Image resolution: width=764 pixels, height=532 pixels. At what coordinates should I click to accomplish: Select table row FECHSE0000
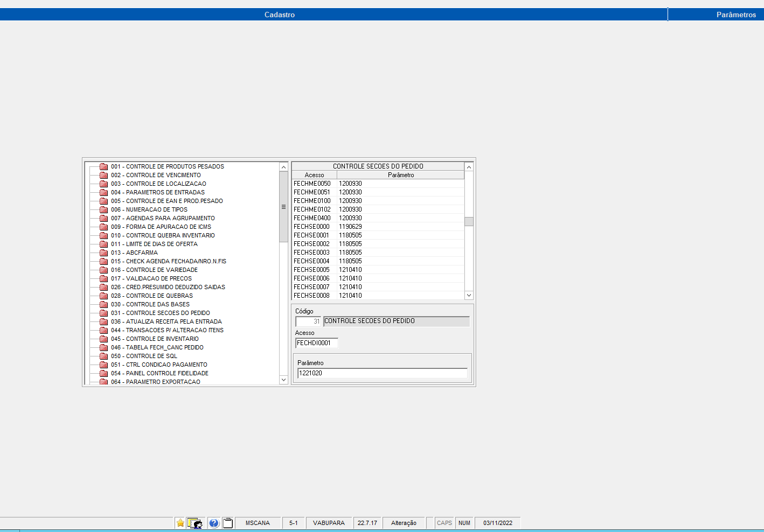378,227
